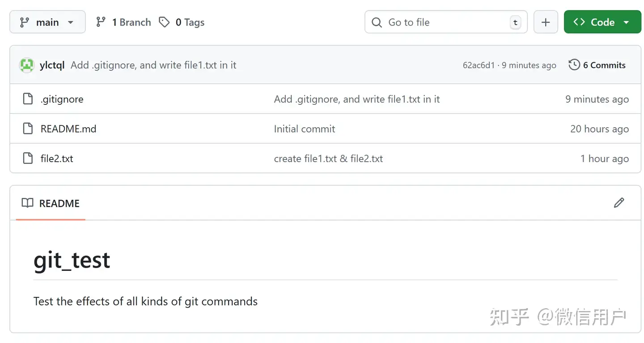Open the file2.txt file
644x343 pixels.
click(57, 159)
